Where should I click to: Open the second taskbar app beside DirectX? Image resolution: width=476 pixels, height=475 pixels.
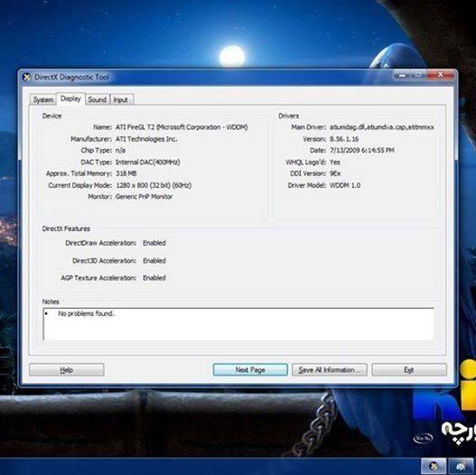pos(461,466)
